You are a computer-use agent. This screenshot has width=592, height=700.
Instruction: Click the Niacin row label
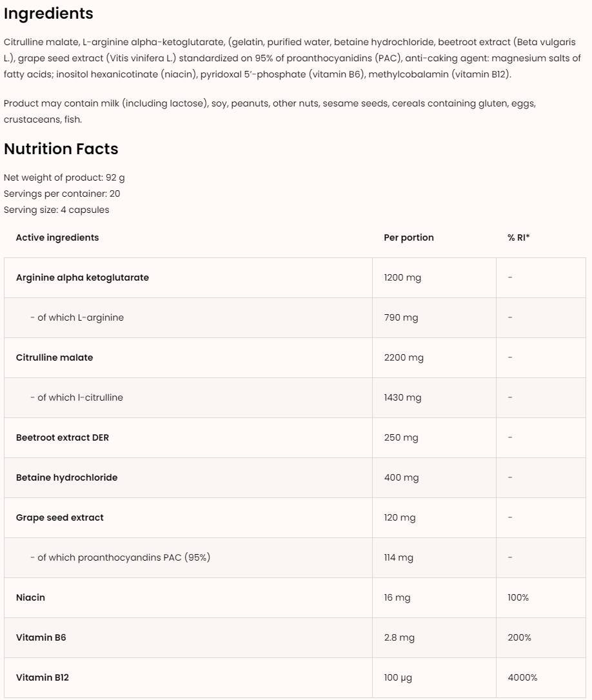(x=31, y=597)
